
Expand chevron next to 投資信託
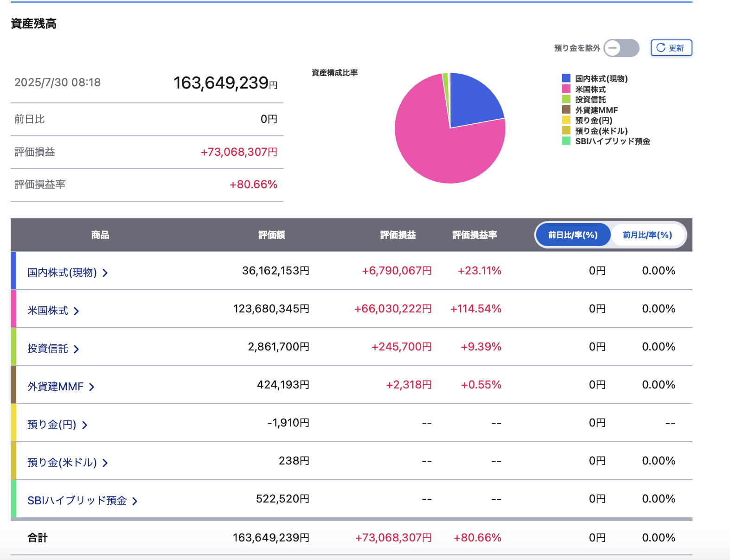[x=77, y=349]
